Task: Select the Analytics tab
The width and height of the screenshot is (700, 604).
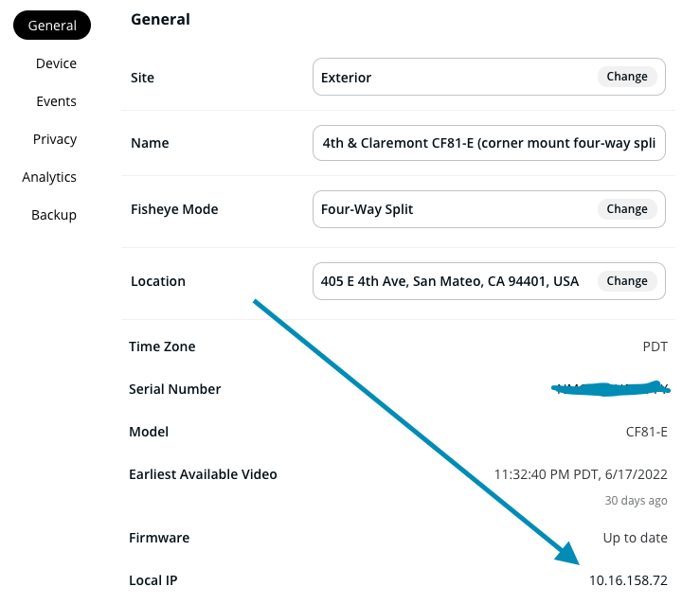Action: (49, 177)
